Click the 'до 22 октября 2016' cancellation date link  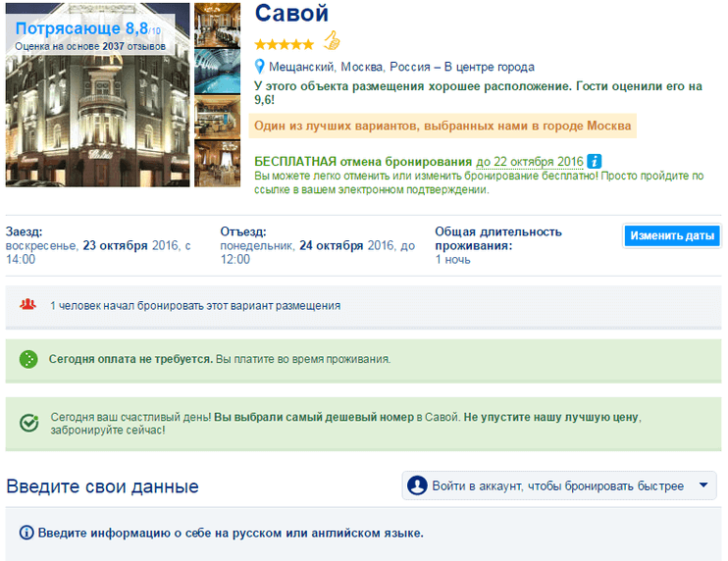pos(529,162)
